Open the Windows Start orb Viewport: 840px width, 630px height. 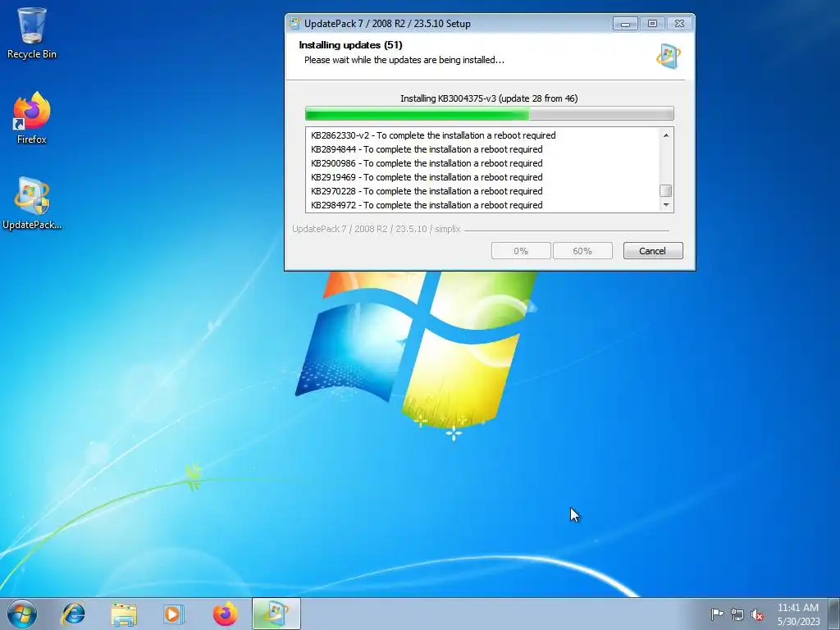[x=22, y=614]
